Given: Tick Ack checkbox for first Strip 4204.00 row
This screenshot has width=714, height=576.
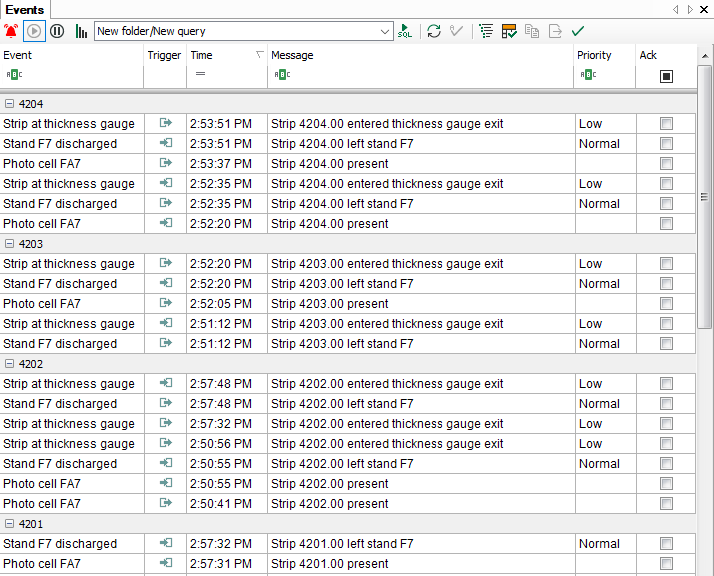Looking at the screenshot, I should (x=666, y=124).
